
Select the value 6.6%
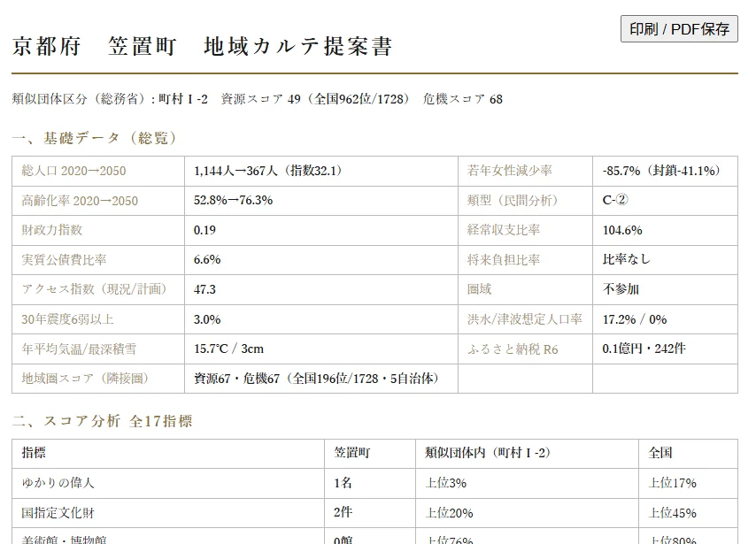[x=207, y=260]
